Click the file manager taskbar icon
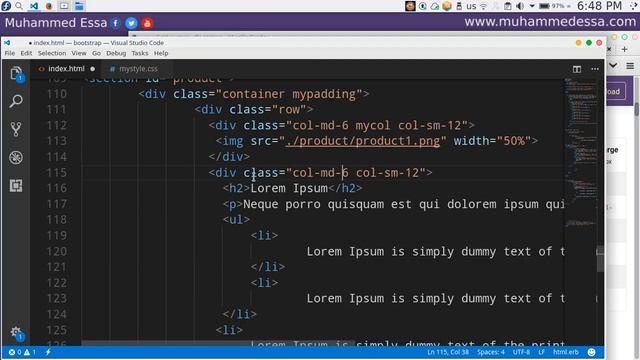Image resolution: width=640 pixels, height=360 pixels. click(79, 6)
